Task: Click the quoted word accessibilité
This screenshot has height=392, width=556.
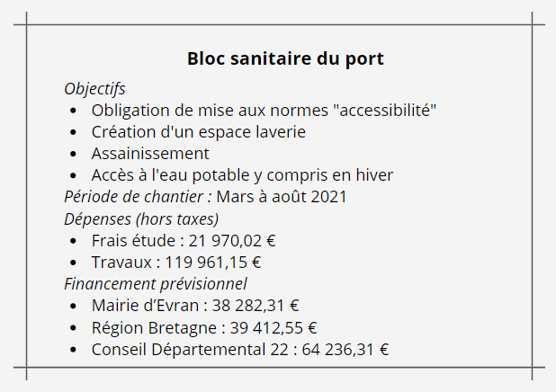Action: (385, 111)
